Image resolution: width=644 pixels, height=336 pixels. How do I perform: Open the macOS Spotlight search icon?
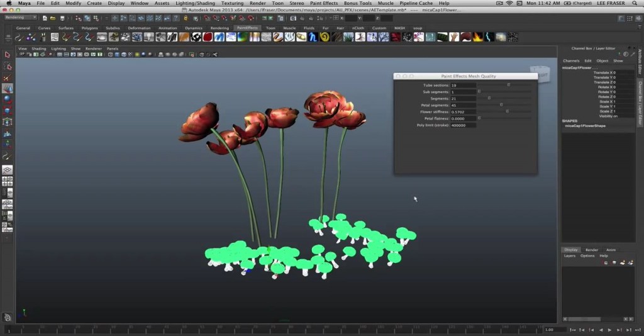pos(635,3)
